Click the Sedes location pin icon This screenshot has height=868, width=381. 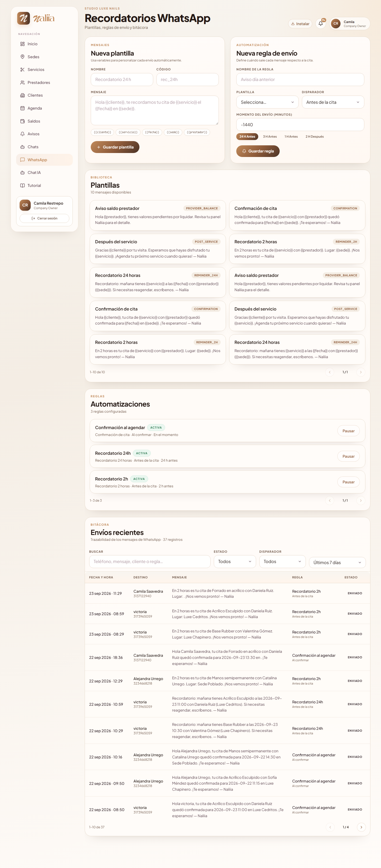pos(22,57)
